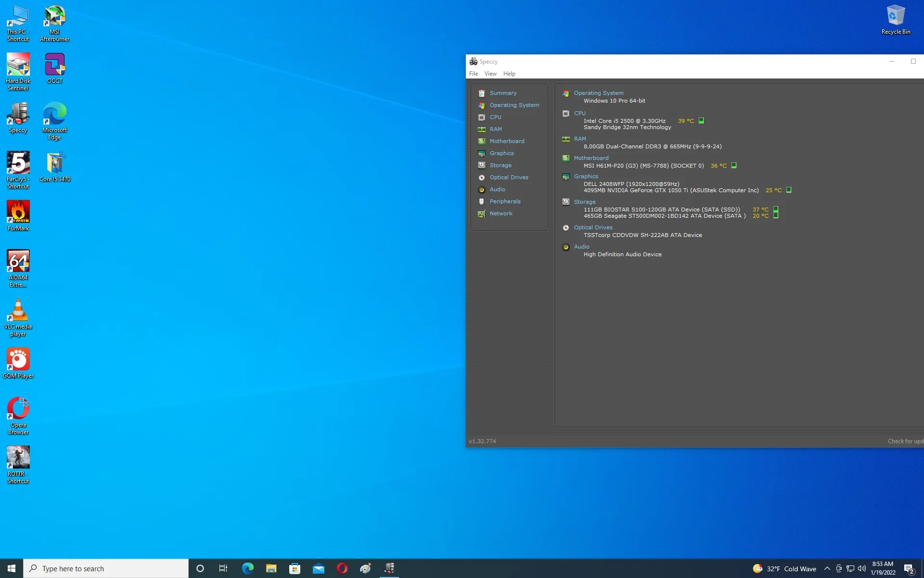Open the Windows Start menu
This screenshot has height=578, width=924.
tap(12, 568)
